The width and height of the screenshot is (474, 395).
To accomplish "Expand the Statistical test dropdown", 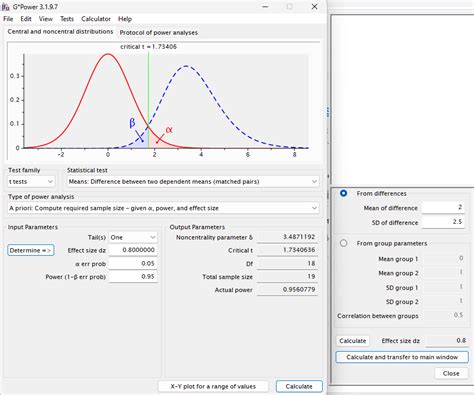I will [x=193, y=182].
